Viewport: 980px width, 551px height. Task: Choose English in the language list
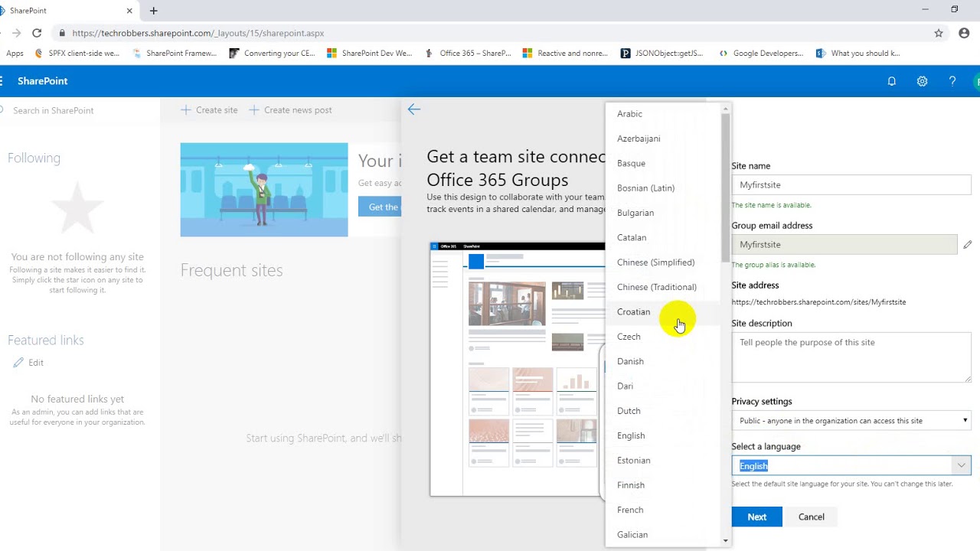[663, 435]
